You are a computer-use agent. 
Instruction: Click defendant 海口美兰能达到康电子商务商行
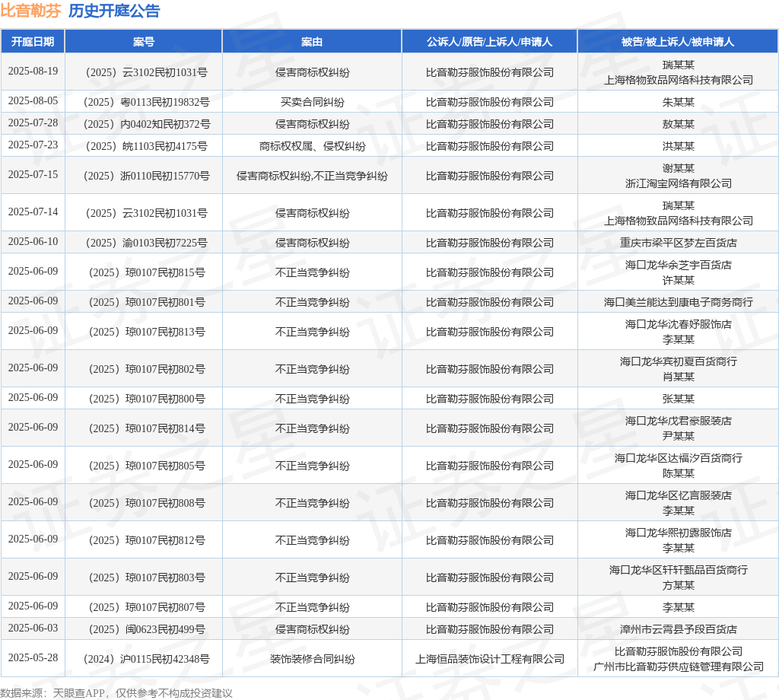pyautogui.click(x=678, y=302)
